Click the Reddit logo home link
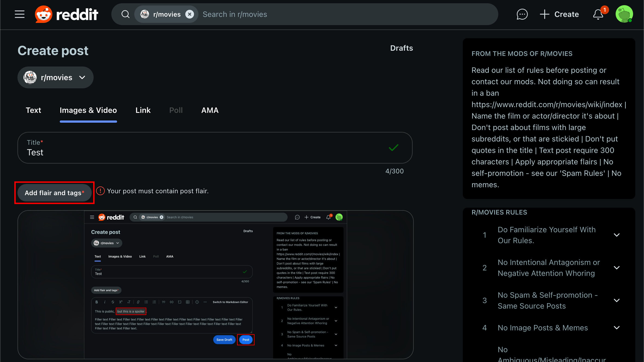 67,14
